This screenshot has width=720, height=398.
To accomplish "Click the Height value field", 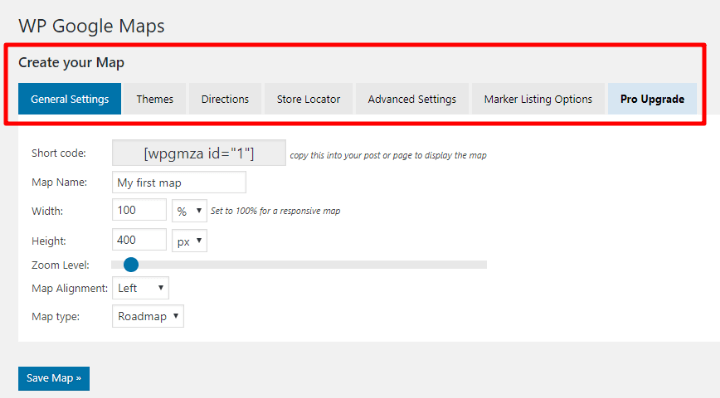I will [139, 240].
